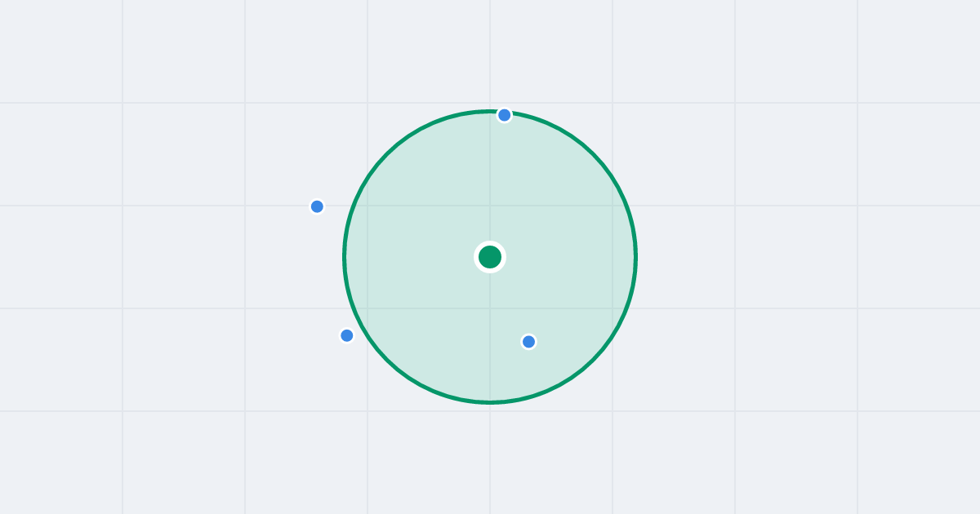Viewport: 980px width, 514px height.
Task: Pick the blue point just outside the circle's lower-left edge
Action: click(347, 335)
